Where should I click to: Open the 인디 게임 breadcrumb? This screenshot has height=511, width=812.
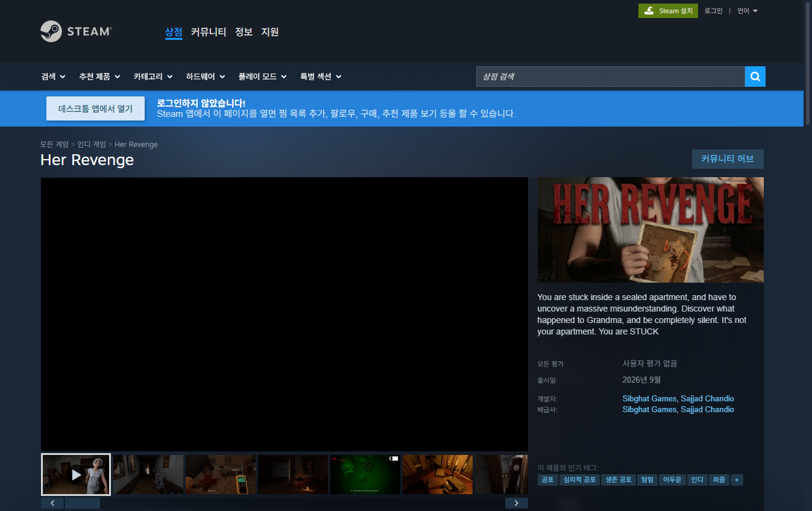[x=92, y=145]
